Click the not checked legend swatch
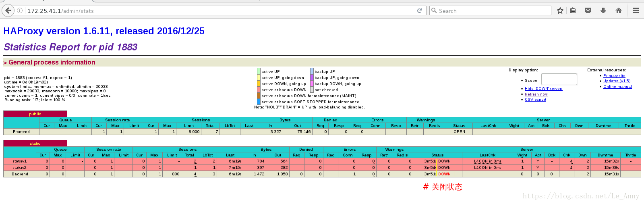This screenshot has height=204, width=644. (x=312, y=90)
